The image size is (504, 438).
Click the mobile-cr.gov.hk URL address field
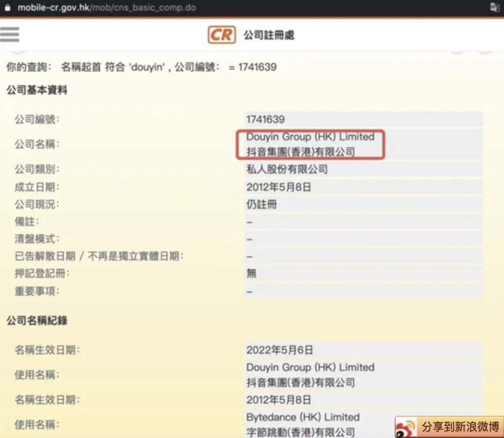pos(106,7)
